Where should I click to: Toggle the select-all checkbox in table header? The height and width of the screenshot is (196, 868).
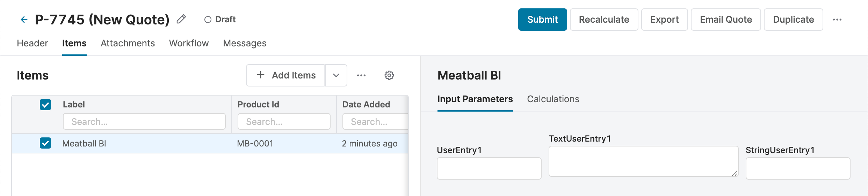(45, 105)
